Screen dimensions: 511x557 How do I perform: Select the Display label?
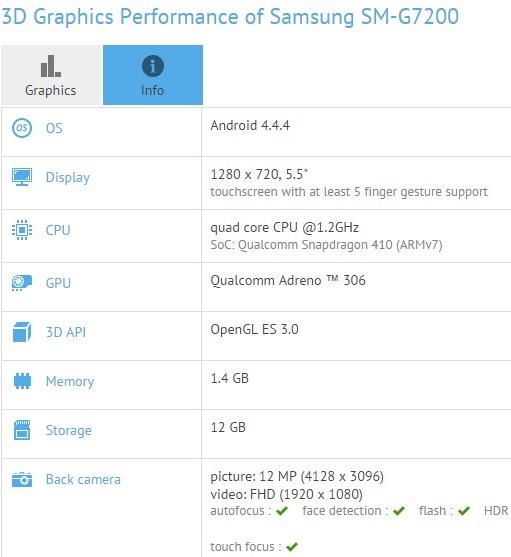(x=68, y=178)
